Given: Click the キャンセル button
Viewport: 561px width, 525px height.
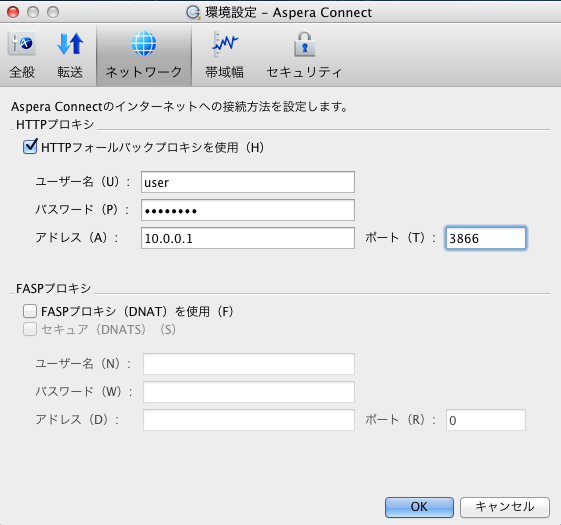Looking at the screenshot, I should [504, 507].
